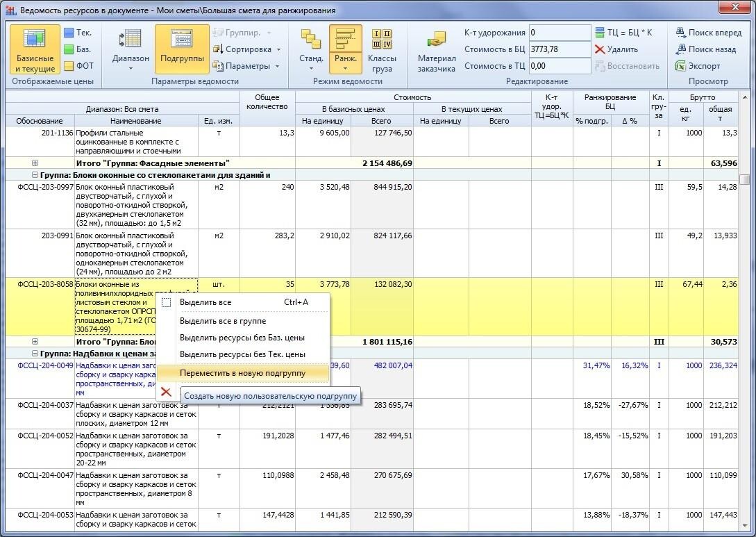Select the ФССЦ-204-0052 code cell
Screen dimensions: 756x537
pos(40,449)
